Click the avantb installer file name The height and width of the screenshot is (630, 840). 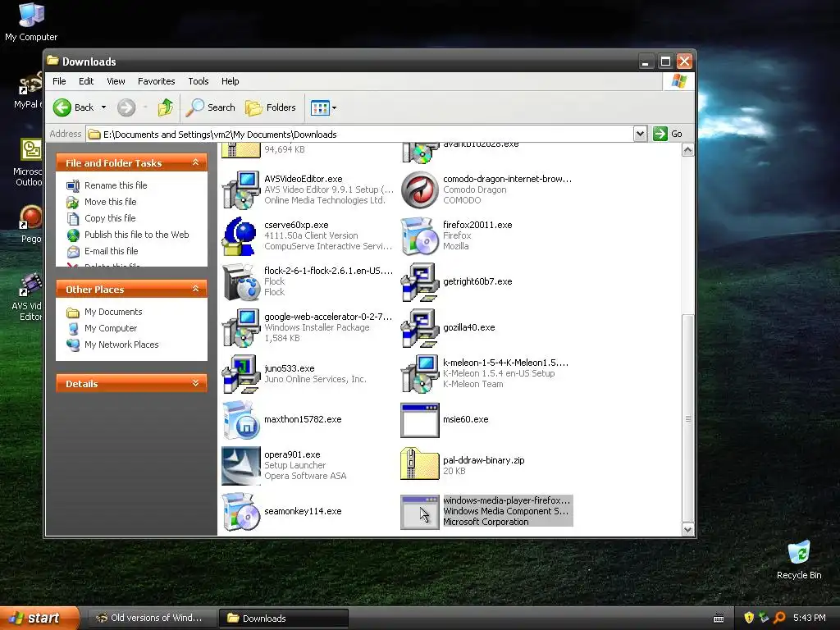[481, 144]
